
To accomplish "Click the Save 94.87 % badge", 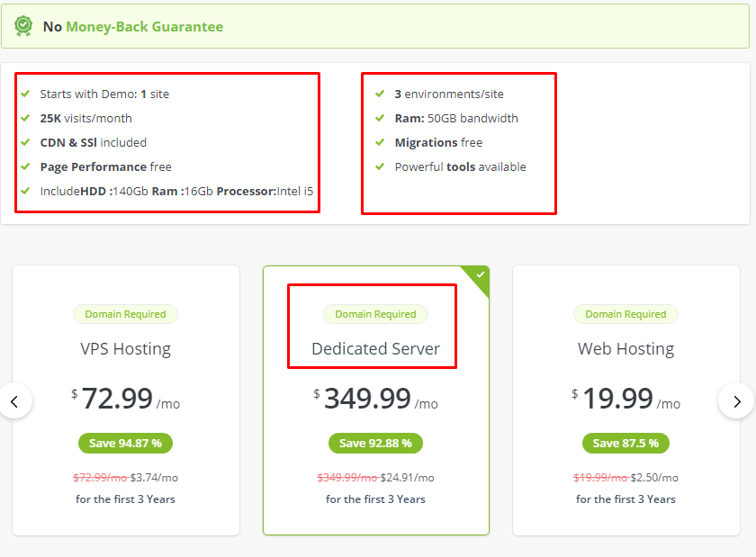I will pyautogui.click(x=125, y=443).
